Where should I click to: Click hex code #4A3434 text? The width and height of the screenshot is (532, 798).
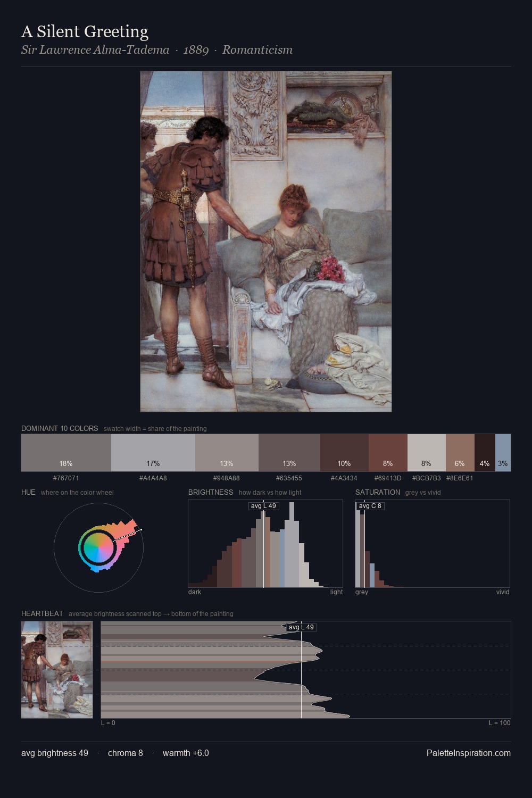(344, 478)
